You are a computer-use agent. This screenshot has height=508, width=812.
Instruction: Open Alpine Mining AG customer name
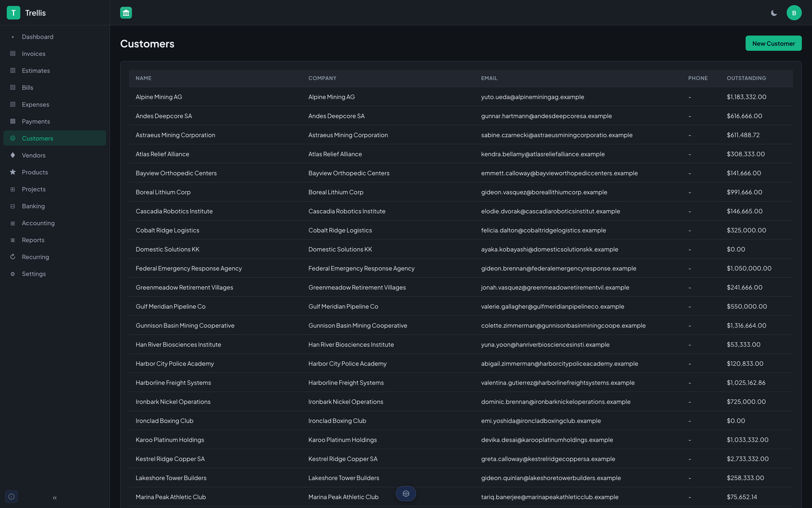coord(159,97)
